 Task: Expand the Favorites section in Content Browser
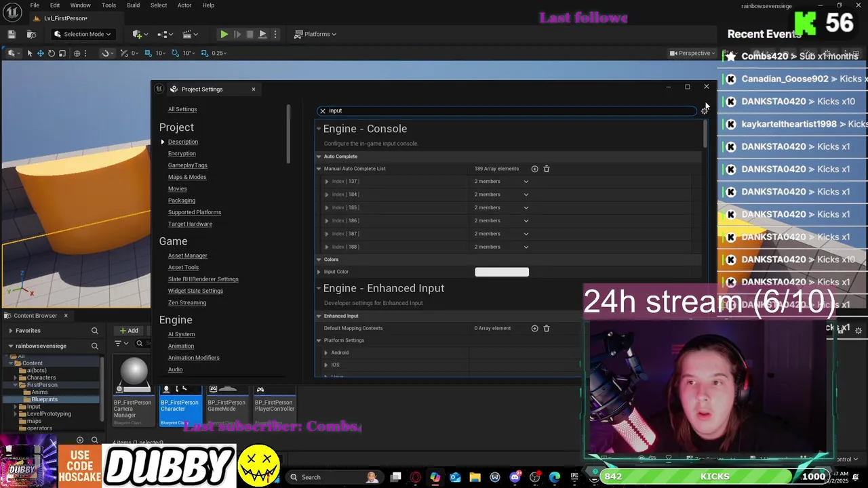pos(11,331)
